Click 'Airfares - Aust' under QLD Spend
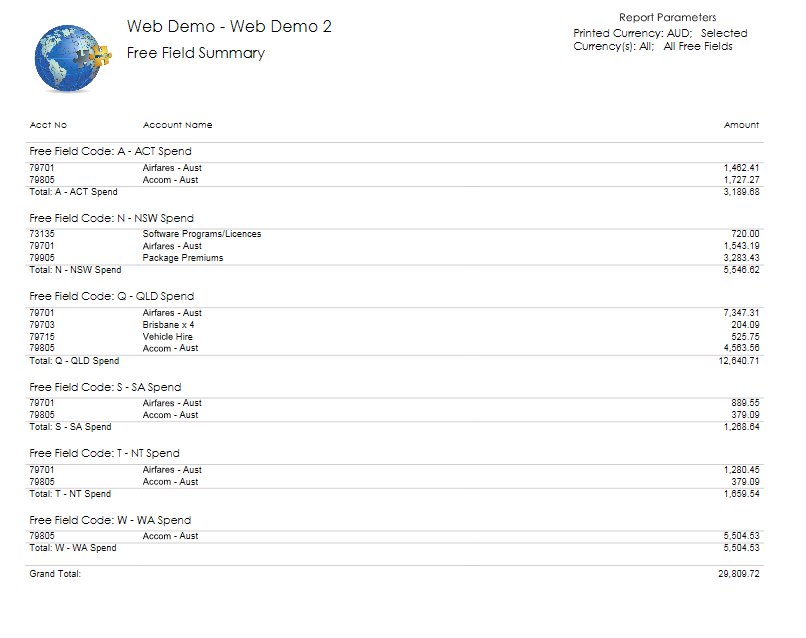Viewport: 806px width, 638px height. (x=172, y=313)
